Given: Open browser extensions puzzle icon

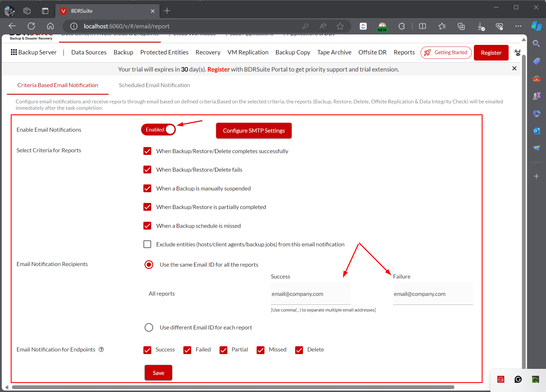Looking at the screenshot, I should tap(401, 26).
